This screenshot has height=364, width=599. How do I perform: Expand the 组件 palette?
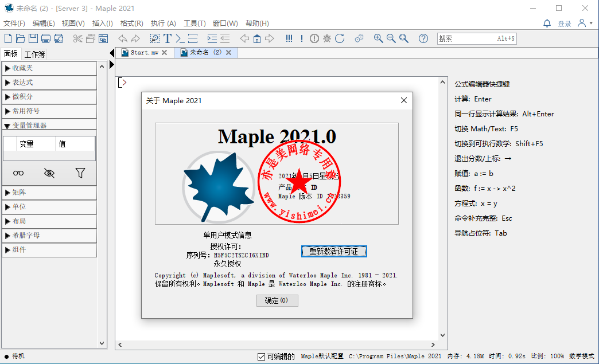(49, 250)
